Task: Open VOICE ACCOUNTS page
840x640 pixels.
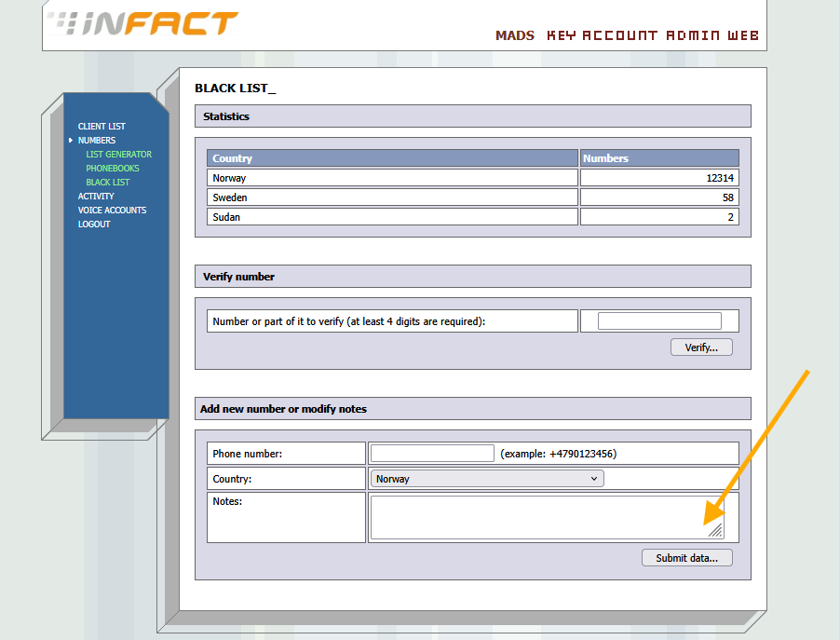Action: (x=112, y=211)
